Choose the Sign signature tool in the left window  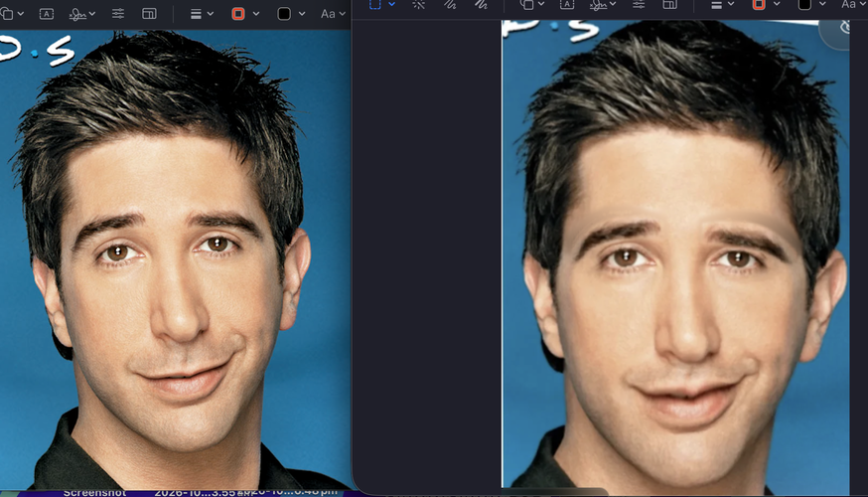click(76, 14)
